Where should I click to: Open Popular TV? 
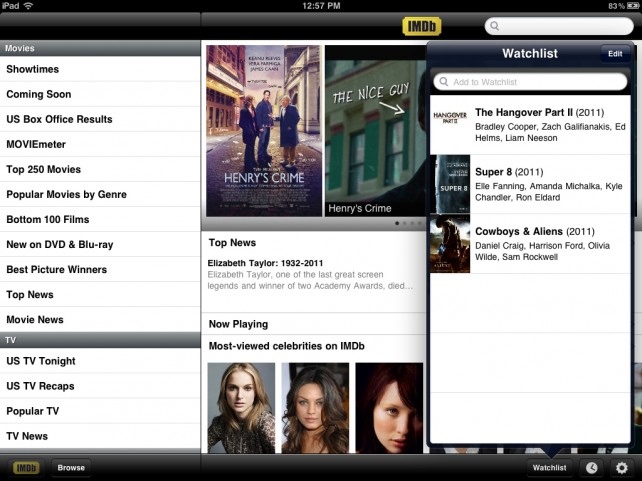(100, 411)
